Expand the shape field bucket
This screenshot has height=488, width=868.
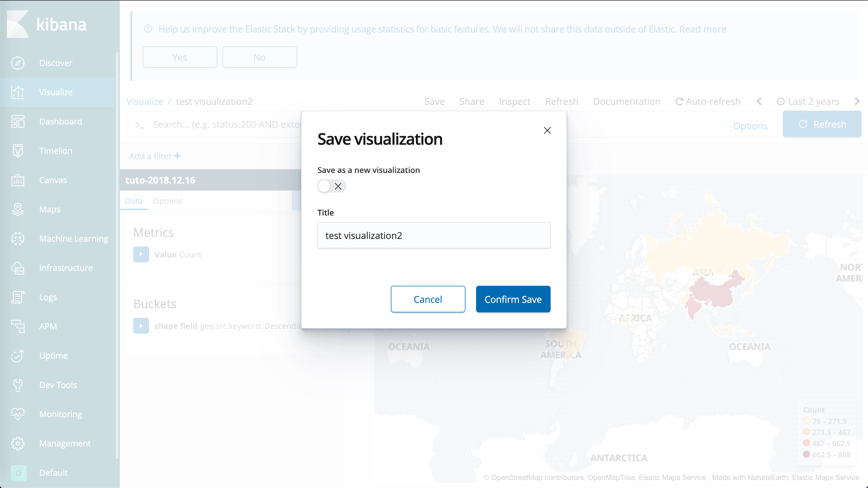(141, 326)
